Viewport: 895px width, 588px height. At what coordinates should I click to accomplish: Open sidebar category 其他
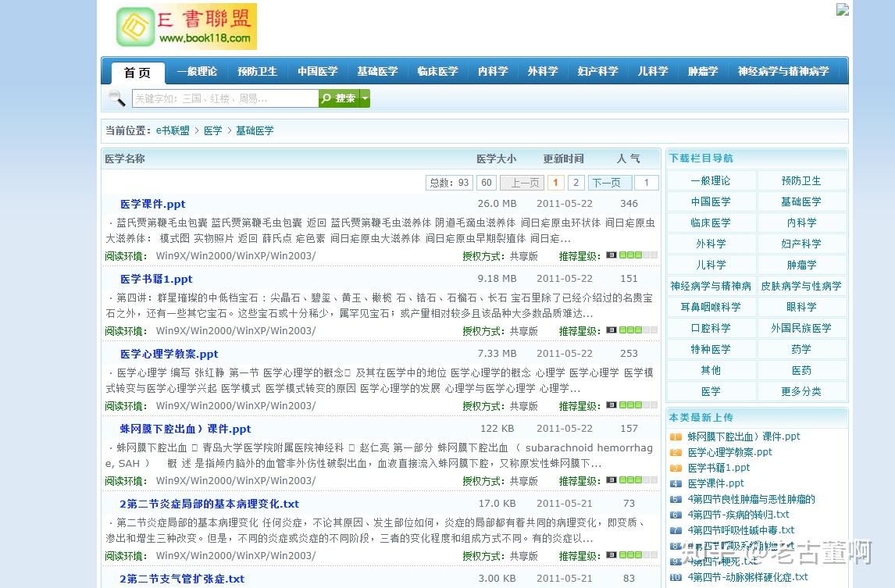711,370
